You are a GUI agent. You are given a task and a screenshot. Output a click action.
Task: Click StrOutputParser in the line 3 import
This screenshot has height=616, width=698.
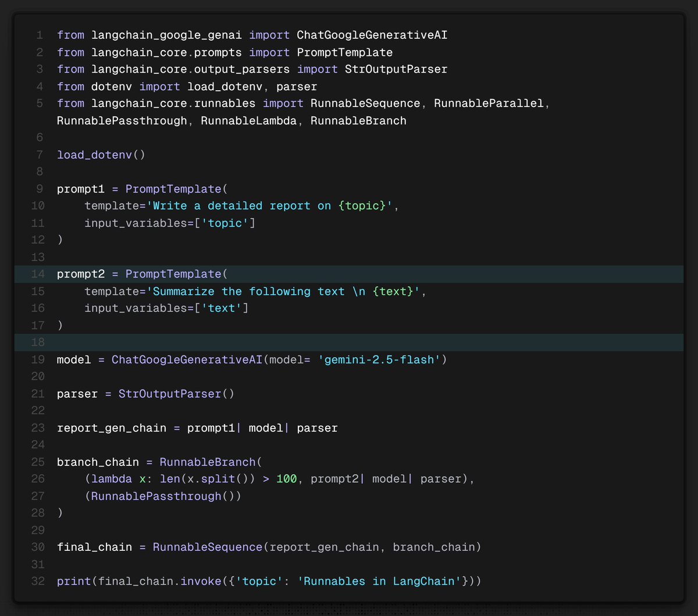(396, 69)
